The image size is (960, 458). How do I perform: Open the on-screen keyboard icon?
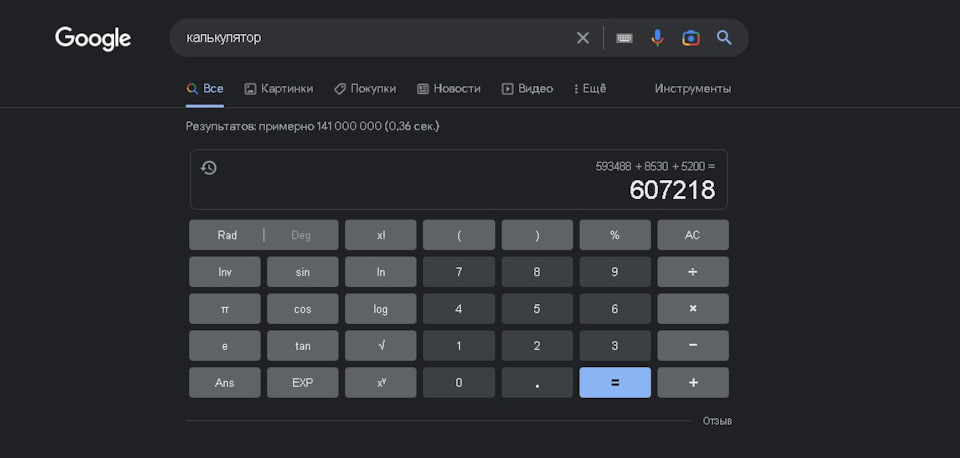click(x=624, y=38)
